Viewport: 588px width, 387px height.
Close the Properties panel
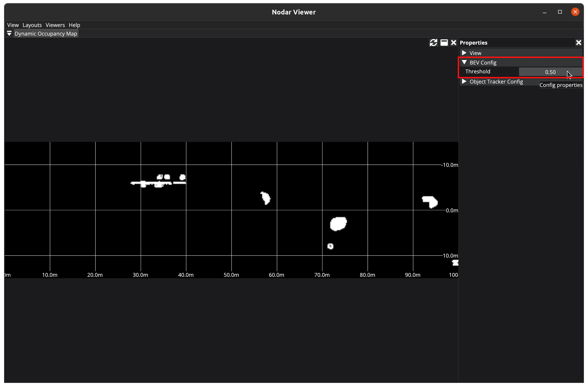coord(578,43)
